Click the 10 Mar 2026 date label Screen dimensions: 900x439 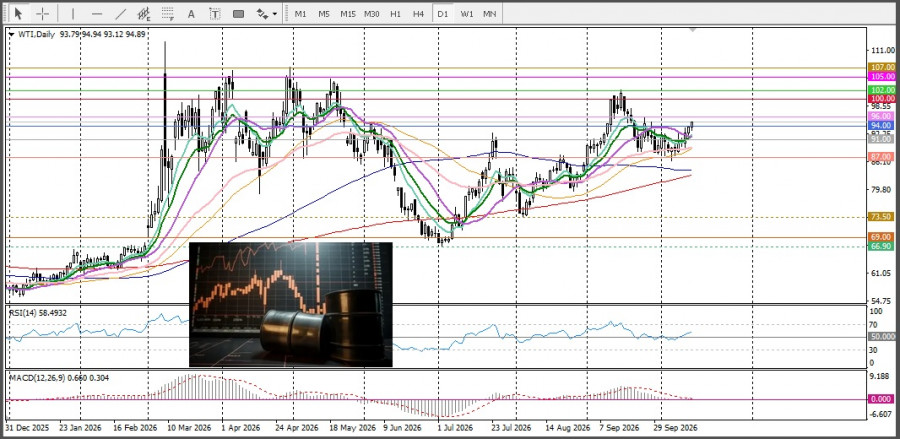pos(189,428)
